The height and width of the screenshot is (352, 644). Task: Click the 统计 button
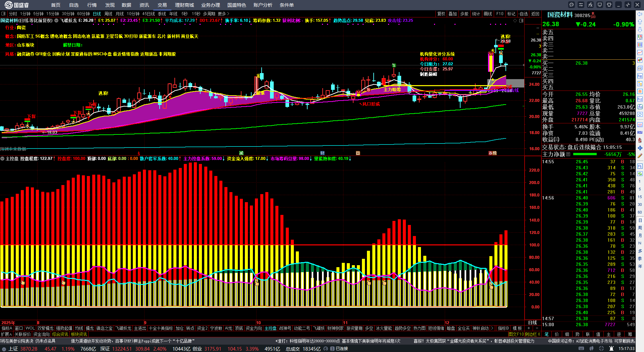[476, 14]
